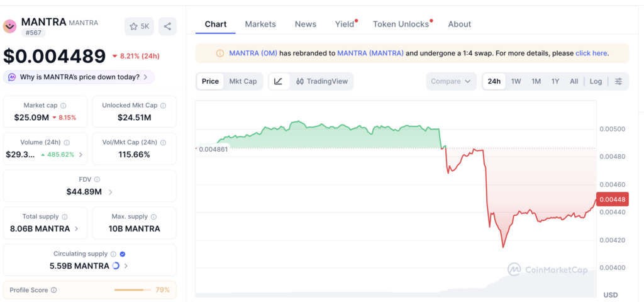Click the 79% profile score value
The image size is (644, 302).
[x=163, y=290]
